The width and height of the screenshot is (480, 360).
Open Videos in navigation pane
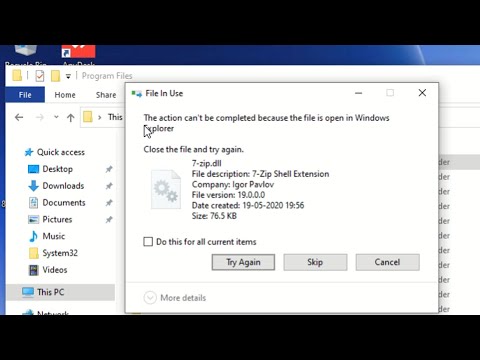tap(55, 270)
